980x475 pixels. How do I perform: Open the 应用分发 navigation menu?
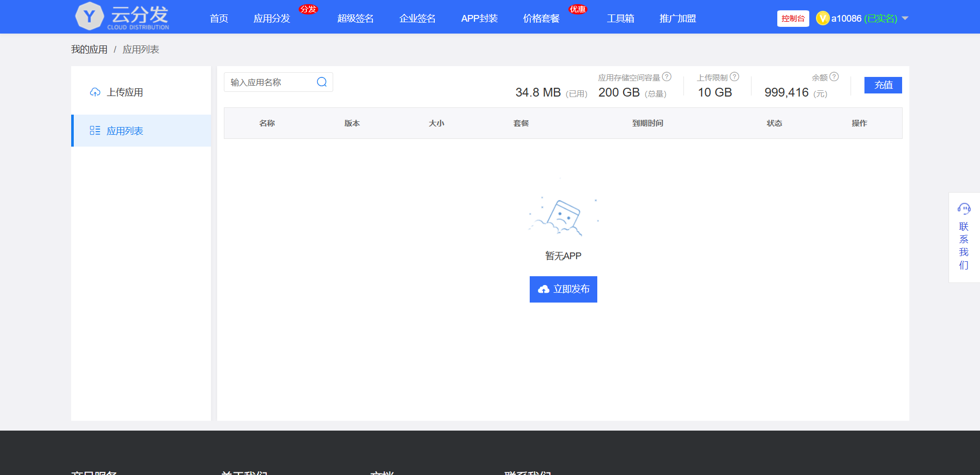(x=272, y=19)
